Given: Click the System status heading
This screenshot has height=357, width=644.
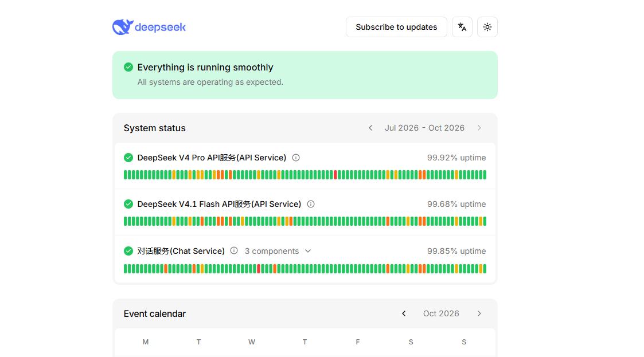Looking at the screenshot, I should click(154, 128).
